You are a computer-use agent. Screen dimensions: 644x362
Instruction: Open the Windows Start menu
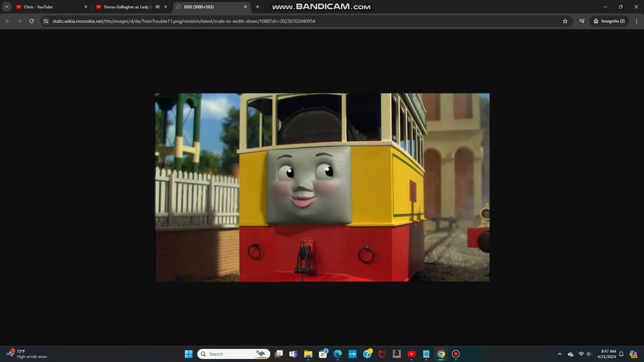click(189, 354)
